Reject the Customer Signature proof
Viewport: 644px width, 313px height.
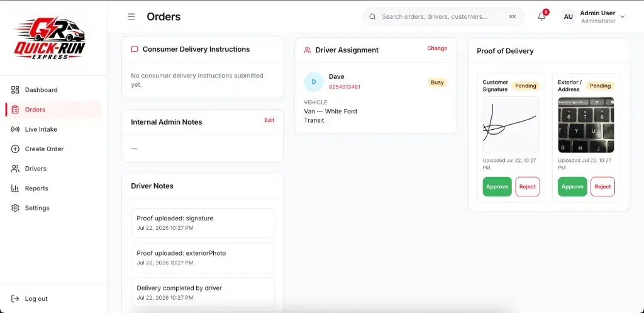pyautogui.click(x=528, y=187)
